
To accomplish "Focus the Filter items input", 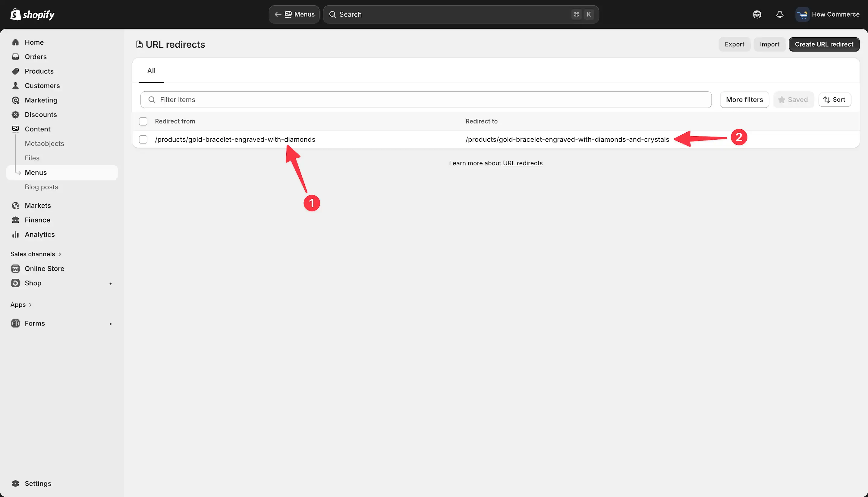I will 426,100.
